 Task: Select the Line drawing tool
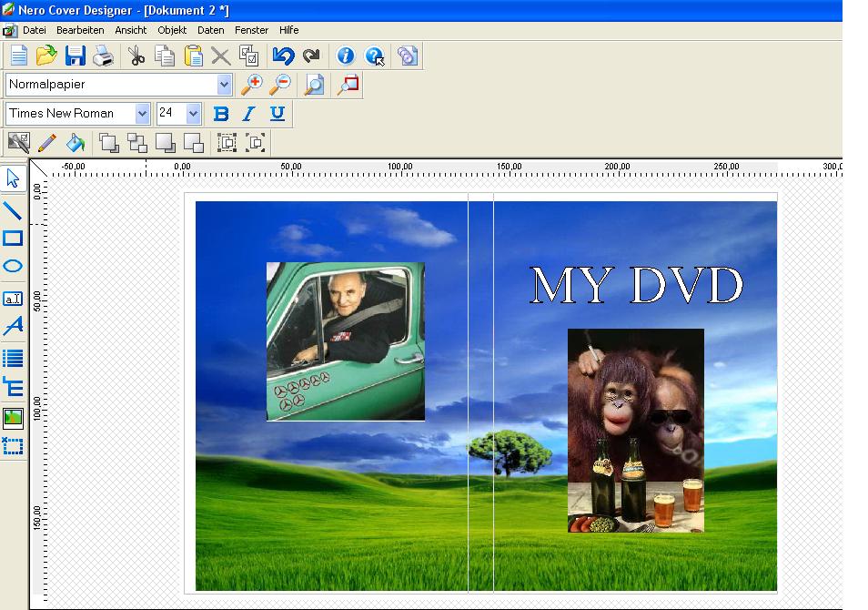pyautogui.click(x=13, y=210)
